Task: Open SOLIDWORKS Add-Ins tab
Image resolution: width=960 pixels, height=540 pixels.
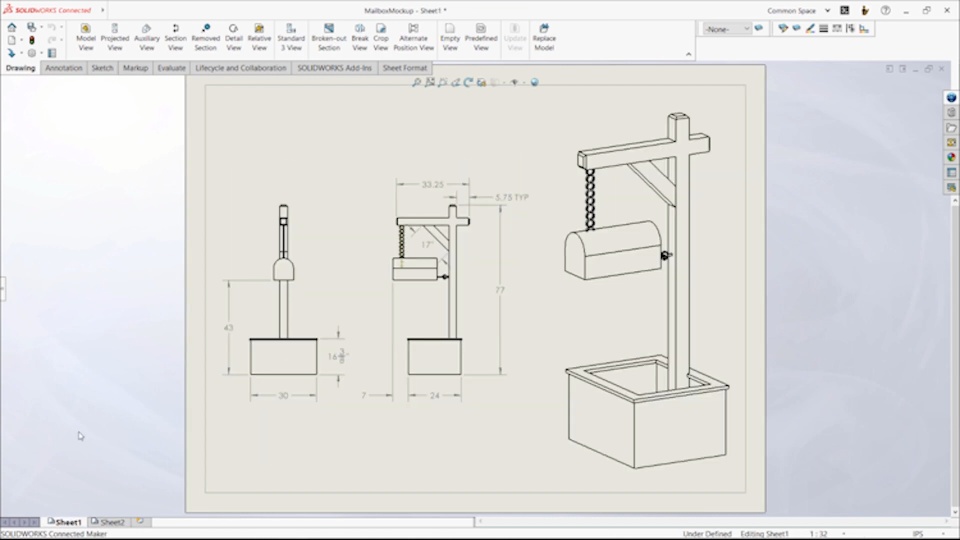Action: [x=334, y=68]
